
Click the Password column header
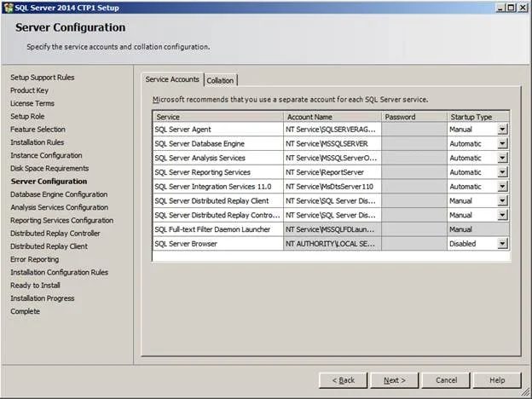[414, 117]
